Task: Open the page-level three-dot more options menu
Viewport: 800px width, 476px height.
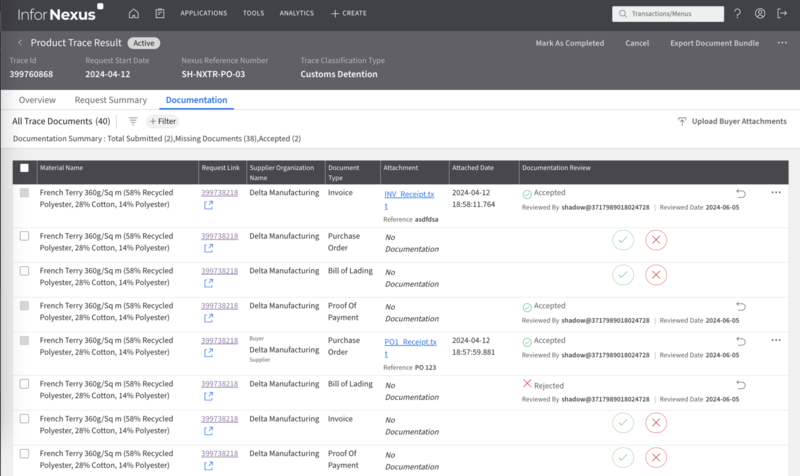Action: pos(781,44)
